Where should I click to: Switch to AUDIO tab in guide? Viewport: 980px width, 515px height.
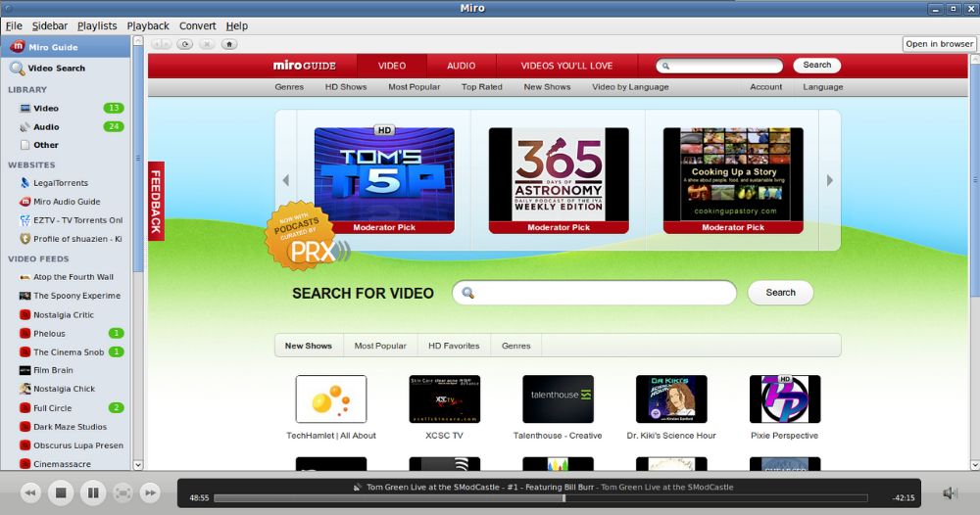point(462,66)
